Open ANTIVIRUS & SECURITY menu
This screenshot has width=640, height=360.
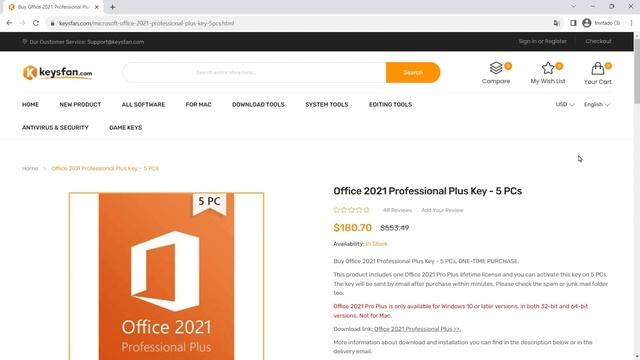[x=55, y=128]
